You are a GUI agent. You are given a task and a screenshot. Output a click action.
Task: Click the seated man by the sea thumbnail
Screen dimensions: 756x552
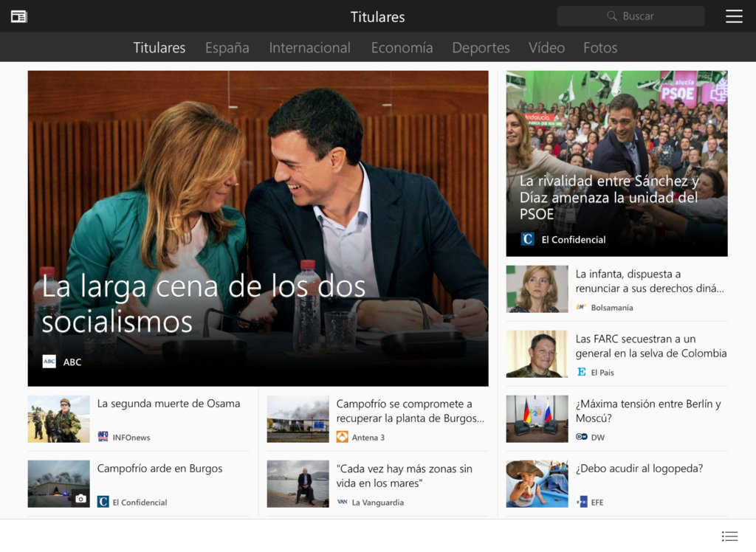click(298, 483)
